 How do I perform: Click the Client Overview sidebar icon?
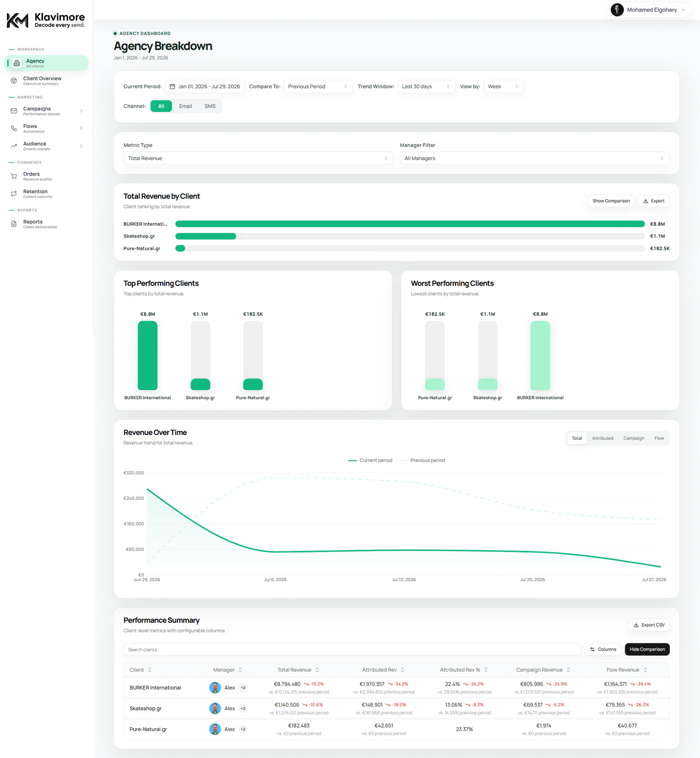click(x=14, y=80)
